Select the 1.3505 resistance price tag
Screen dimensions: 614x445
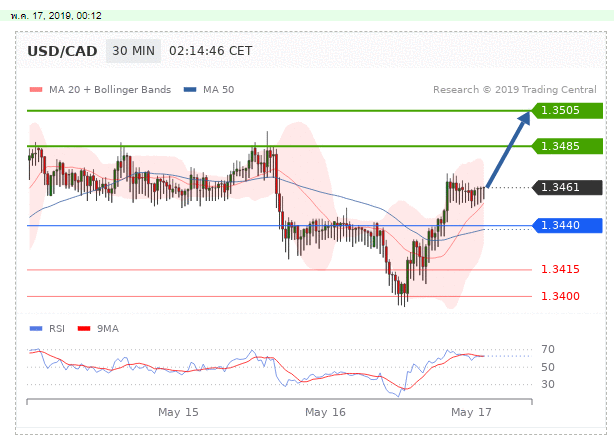[567, 110]
